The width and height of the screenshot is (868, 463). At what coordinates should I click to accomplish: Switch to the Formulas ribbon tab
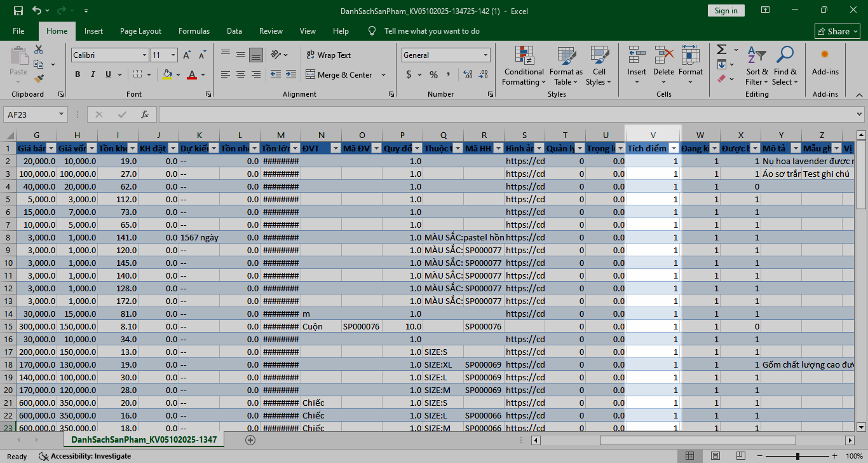pyautogui.click(x=194, y=31)
